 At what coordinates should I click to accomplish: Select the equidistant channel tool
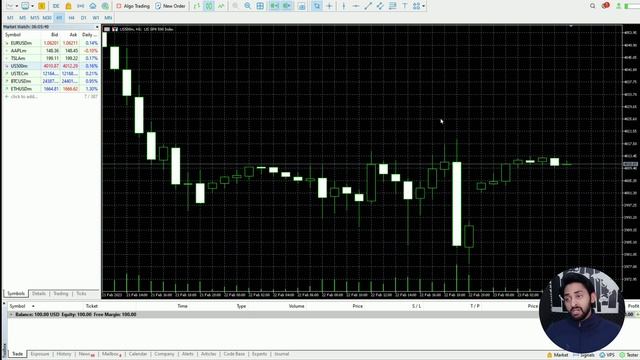(380, 6)
